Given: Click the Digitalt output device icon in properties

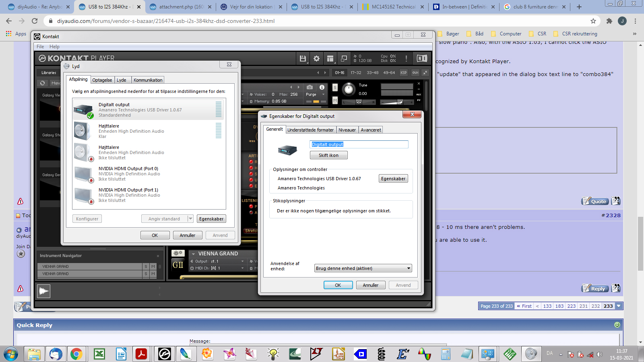Looking at the screenshot, I should [x=287, y=150].
